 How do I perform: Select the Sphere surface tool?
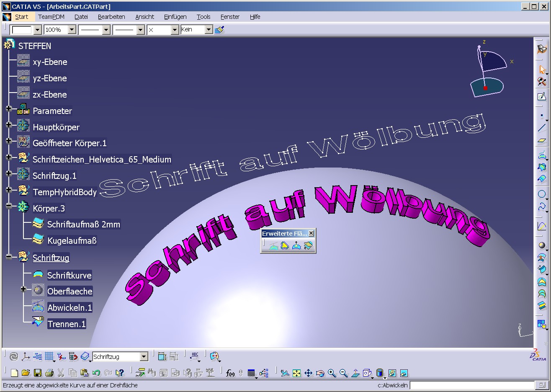click(542, 245)
